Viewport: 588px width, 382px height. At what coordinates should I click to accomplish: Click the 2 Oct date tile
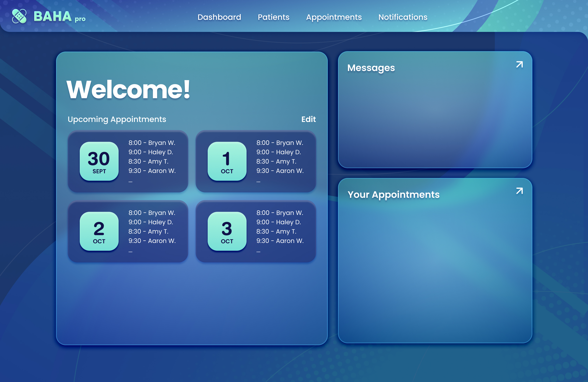[x=99, y=231]
